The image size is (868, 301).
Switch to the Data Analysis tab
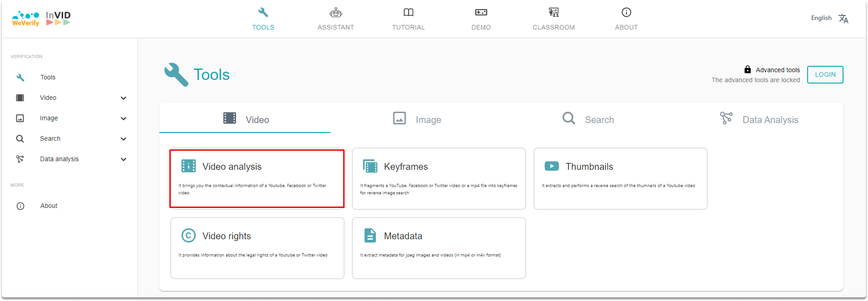tap(759, 119)
